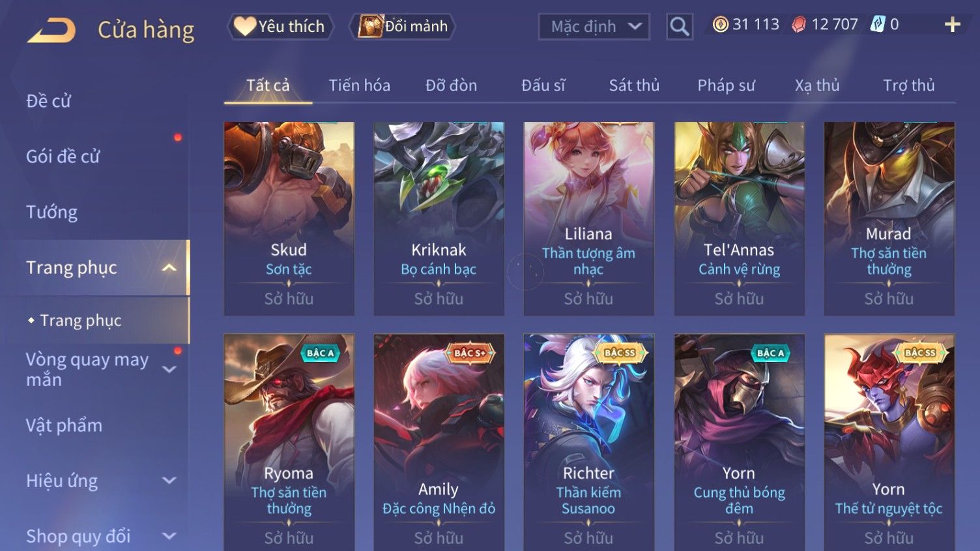This screenshot has height=551, width=980.
Task: Select the Liliana Thần tượng âm nhạc skin card
Action: [588, 218]
